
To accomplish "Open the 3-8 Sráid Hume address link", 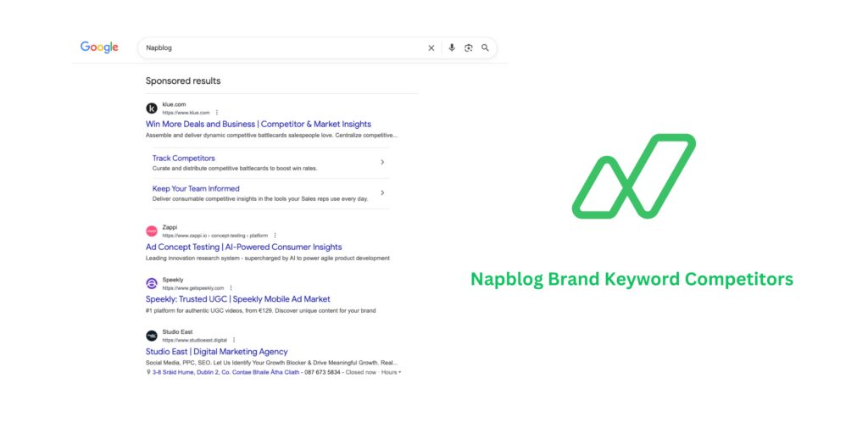I will 225,373.
